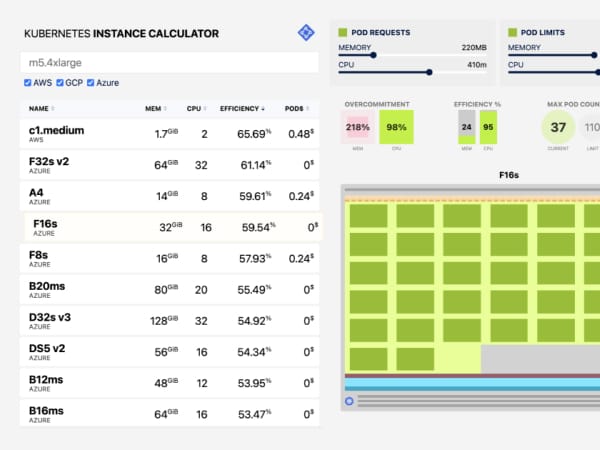600x450 pixels.
Task: Click the 218% memory overcommitment box
Action: (358, 127)
